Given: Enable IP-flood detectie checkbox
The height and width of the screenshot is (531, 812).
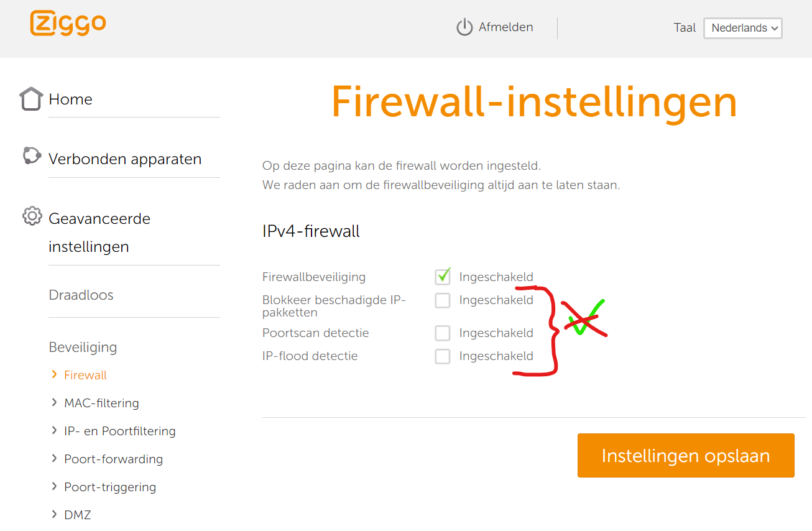Looking at the screenshot, I should click(443, 356).
